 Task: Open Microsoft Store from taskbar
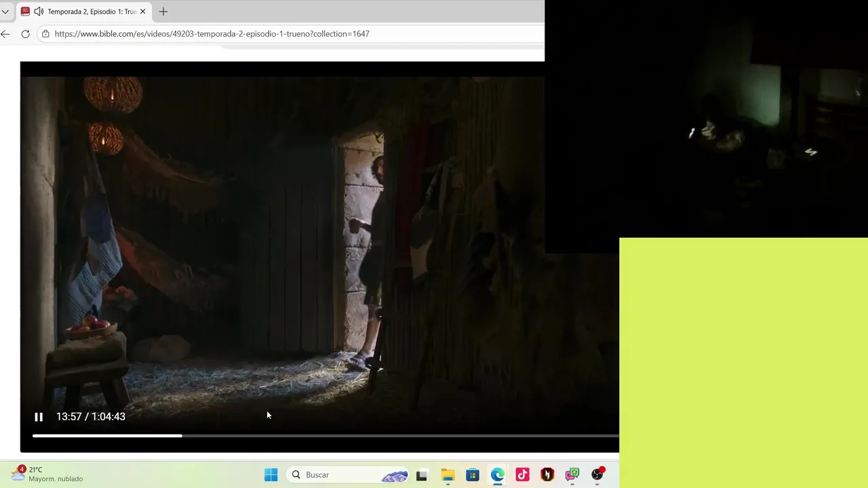(x=473, y=475)
